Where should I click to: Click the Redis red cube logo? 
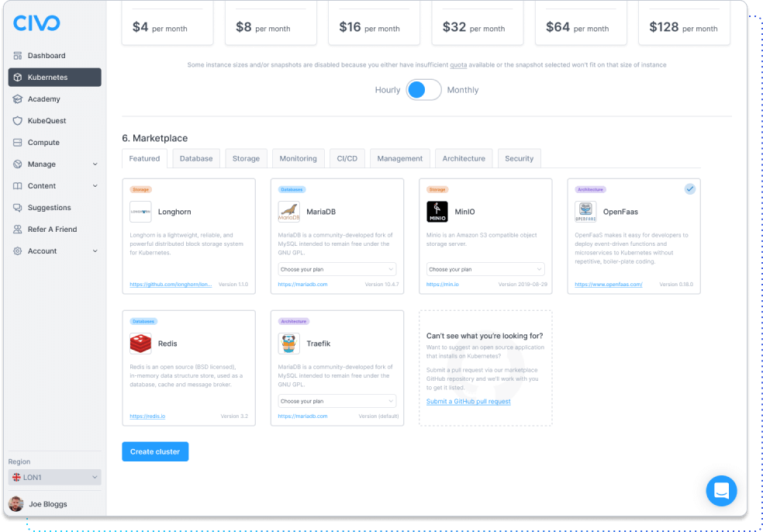[x=140, y=343]
